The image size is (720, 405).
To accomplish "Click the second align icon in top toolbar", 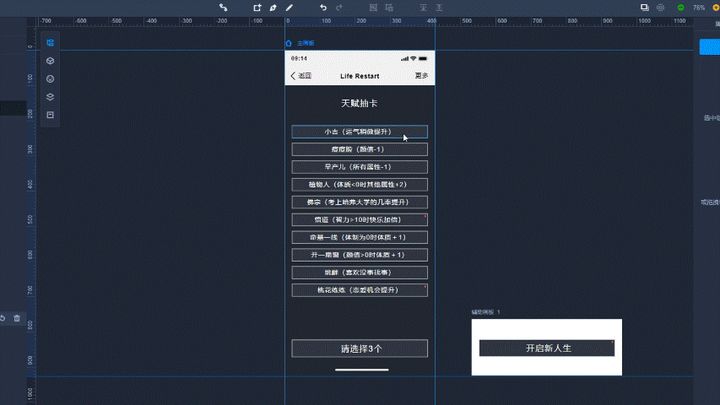I will tap(439, 7).
